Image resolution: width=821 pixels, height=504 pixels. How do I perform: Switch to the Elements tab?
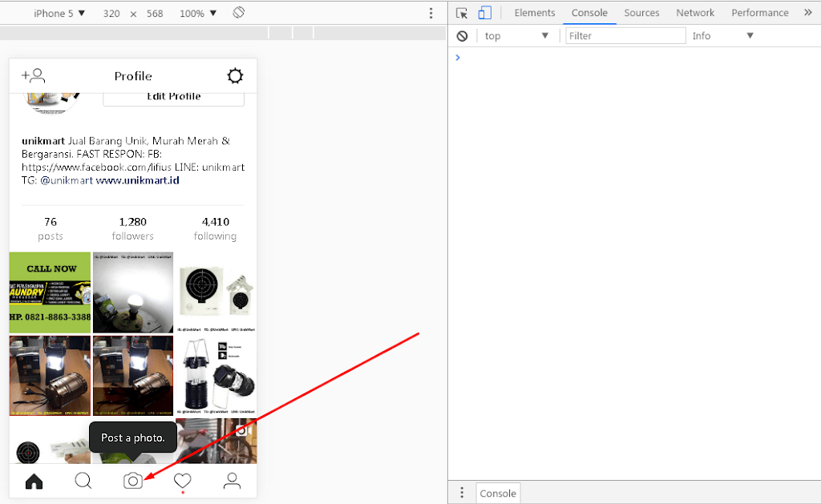click(x=535, y=13)
